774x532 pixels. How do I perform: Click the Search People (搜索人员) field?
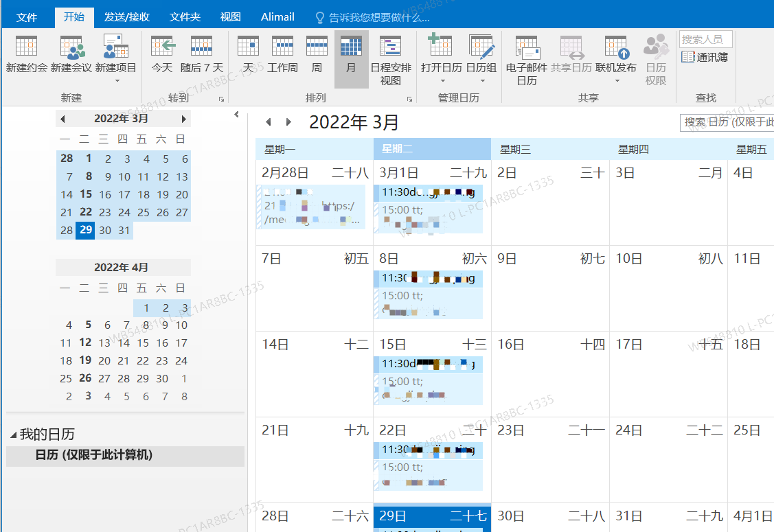(705, 39)
